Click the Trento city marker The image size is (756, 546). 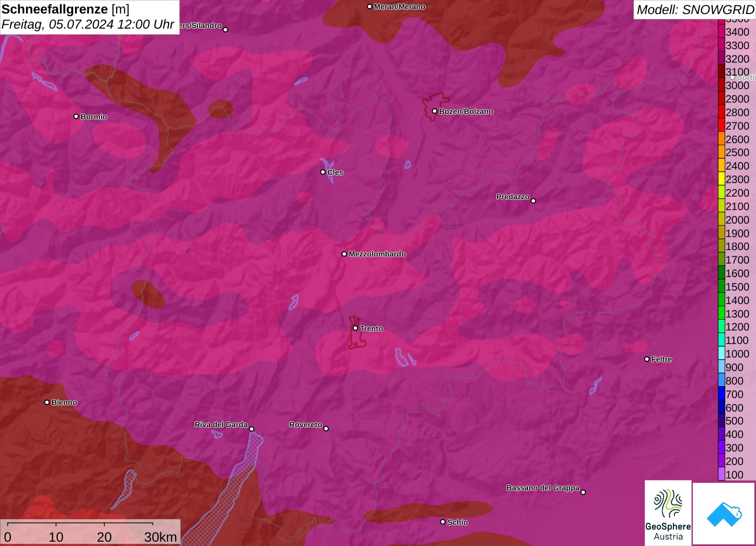[355, 328]
